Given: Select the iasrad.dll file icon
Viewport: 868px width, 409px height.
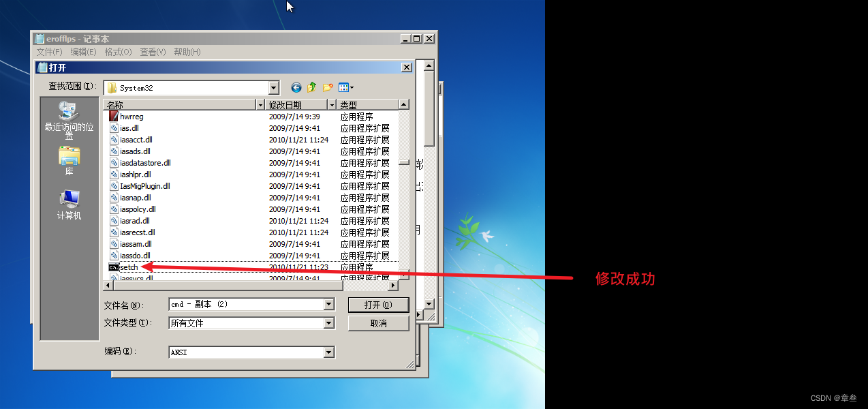Looking at the screenshot, I should coord(114,221).
